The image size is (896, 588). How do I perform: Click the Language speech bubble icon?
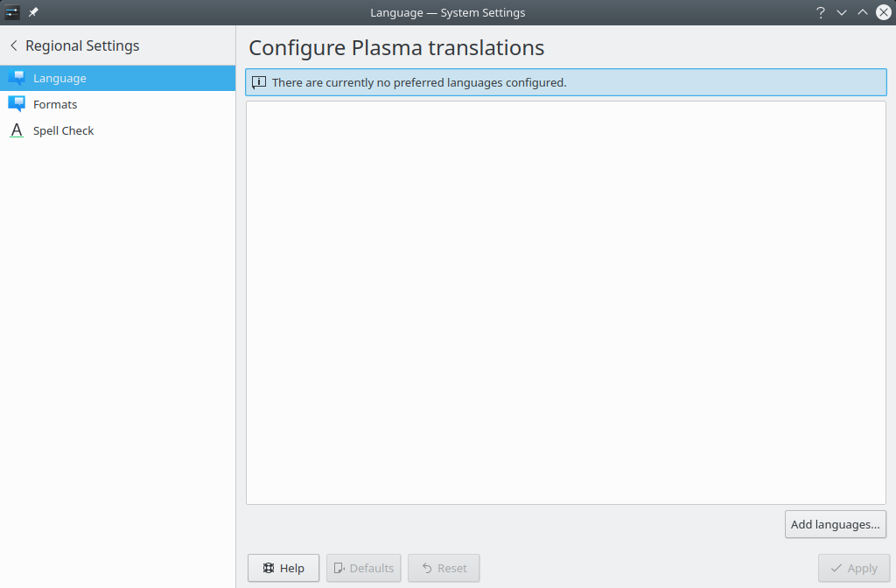(17, 78)
